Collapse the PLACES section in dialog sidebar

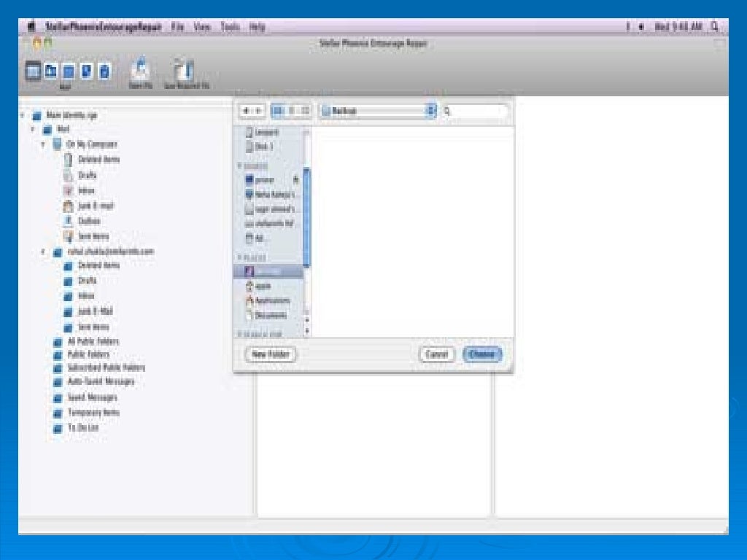pos(239,257)
